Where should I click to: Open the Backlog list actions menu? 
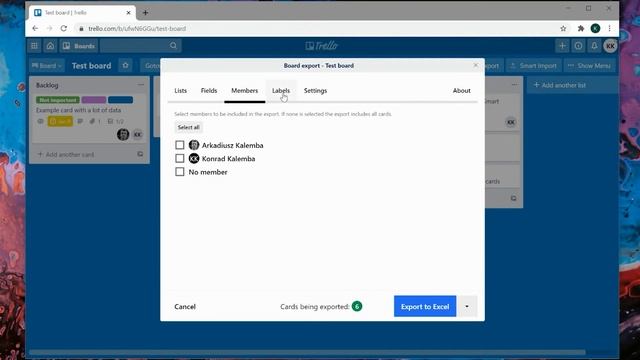click(x=141, y=85)
